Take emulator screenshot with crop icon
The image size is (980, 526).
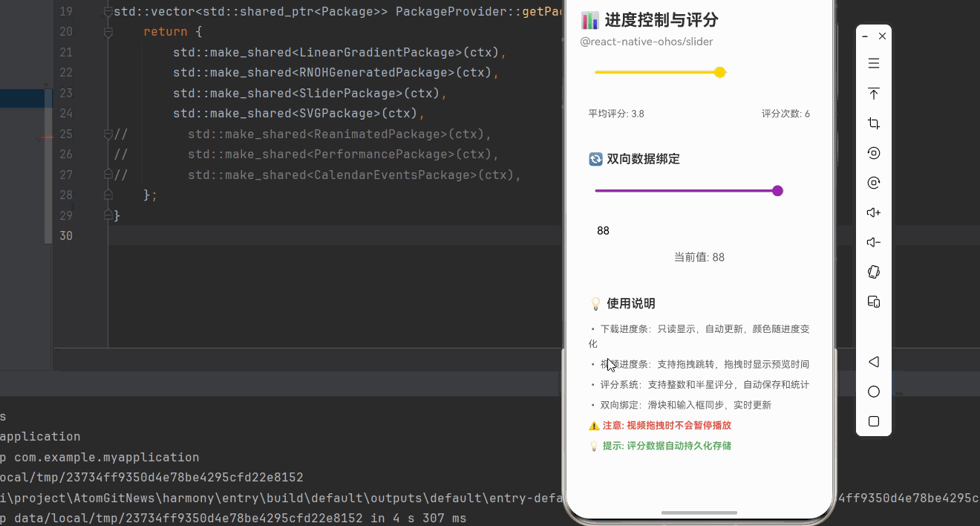tap(874, 123)
